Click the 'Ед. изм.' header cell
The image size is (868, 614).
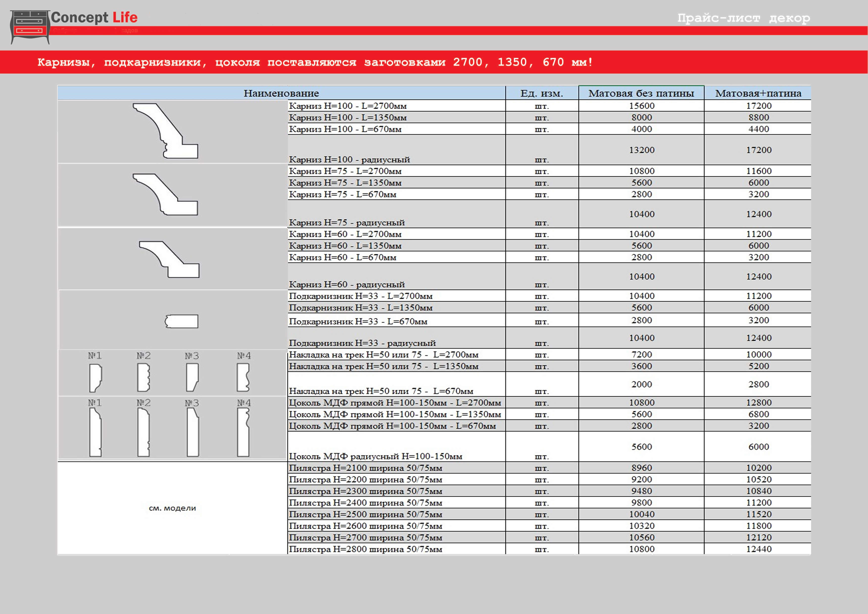(x=541, y=93)
